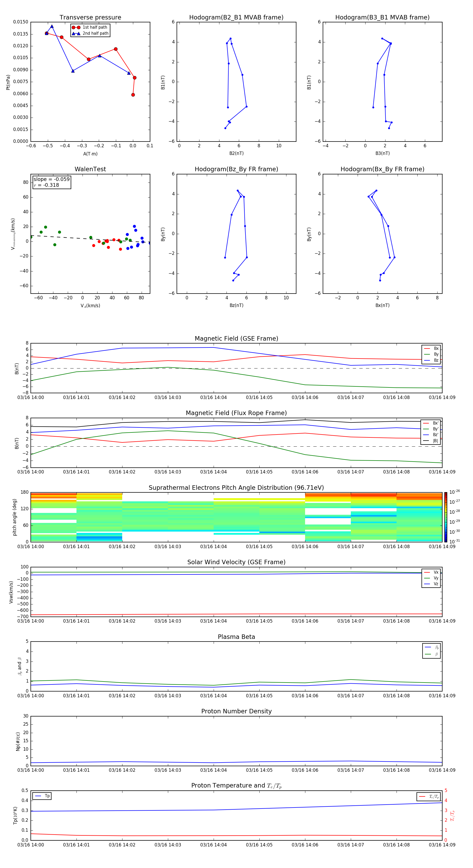Click the "WalenTest" plot title
Viewport: 473px width, 868px height.
[90, 169]
